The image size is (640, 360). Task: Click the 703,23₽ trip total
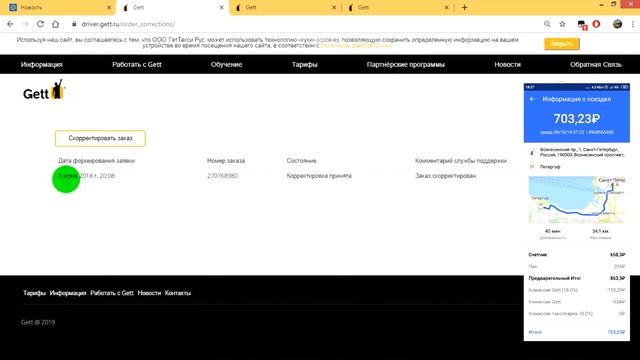click(x=576, y=119)
